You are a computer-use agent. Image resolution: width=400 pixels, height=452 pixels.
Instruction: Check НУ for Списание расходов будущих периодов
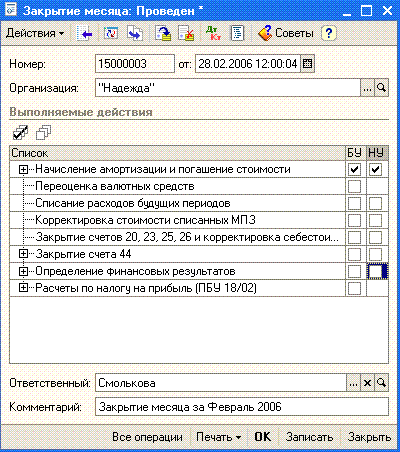pos(376,203)
